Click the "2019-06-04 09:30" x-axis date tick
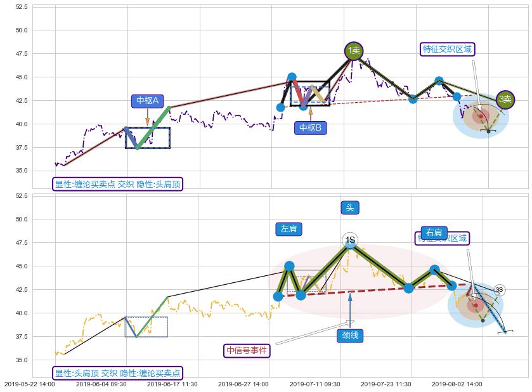This screenshot has width=532, height=392. click(x=101, y=384)
